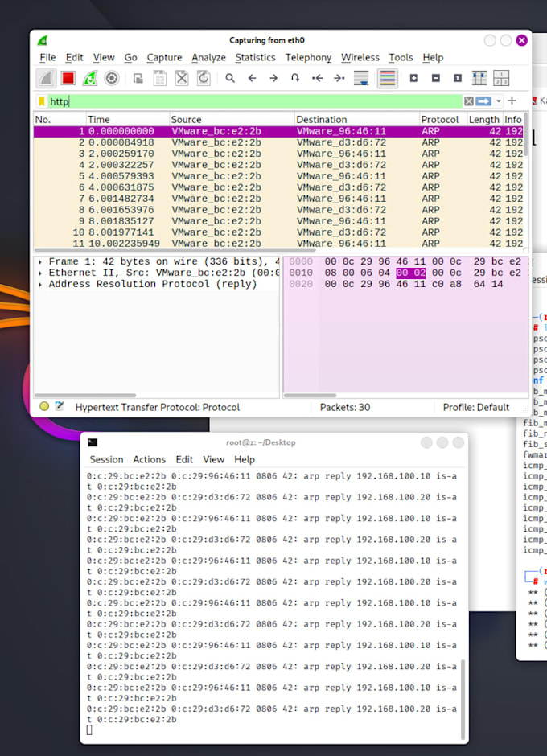The image size is (547, 756).
Task: Open the terminal Actions menu
Action: tap(149, 459)
